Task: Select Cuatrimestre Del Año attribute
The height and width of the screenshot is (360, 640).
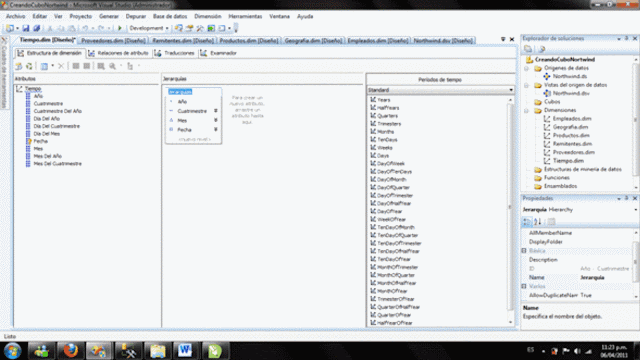Action: click(58, 111)
